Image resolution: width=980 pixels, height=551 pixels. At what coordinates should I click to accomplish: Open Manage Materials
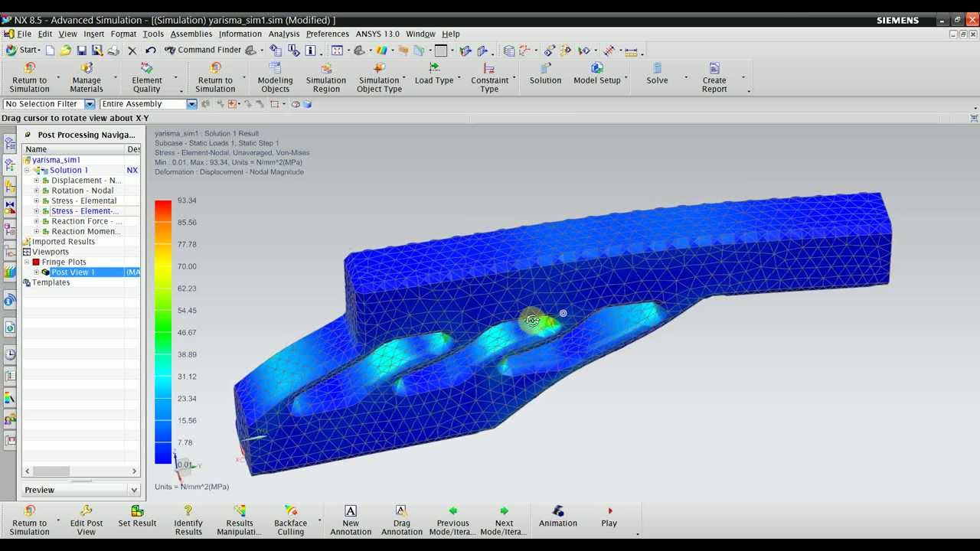87,78
